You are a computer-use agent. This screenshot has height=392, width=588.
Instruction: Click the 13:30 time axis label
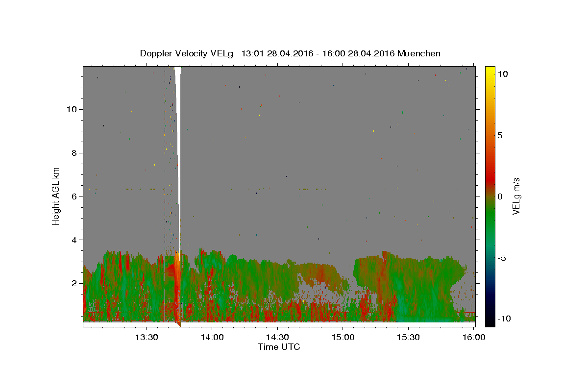click(147, 338)
